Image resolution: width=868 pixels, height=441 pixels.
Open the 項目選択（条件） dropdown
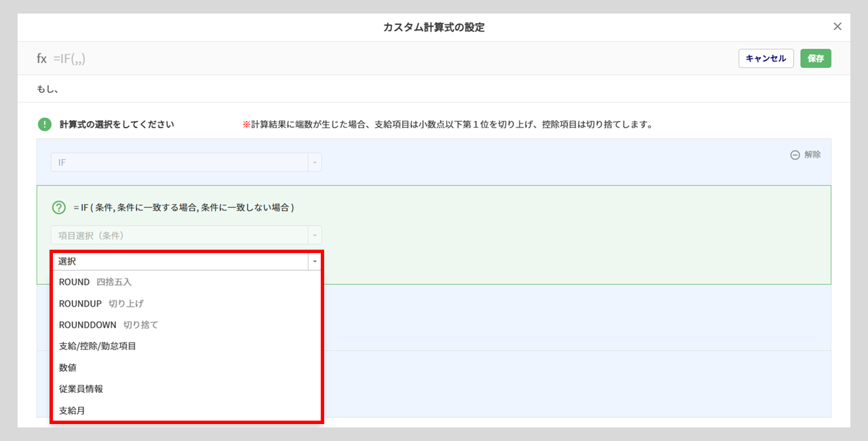click(x=186, y=235)
